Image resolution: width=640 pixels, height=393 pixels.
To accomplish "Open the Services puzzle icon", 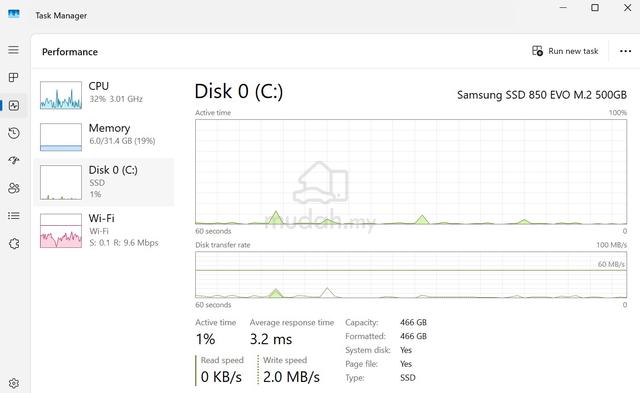I will pos(14,244).
